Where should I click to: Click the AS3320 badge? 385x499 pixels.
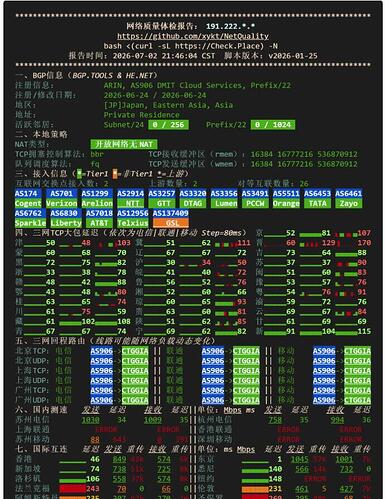[193, 194]
